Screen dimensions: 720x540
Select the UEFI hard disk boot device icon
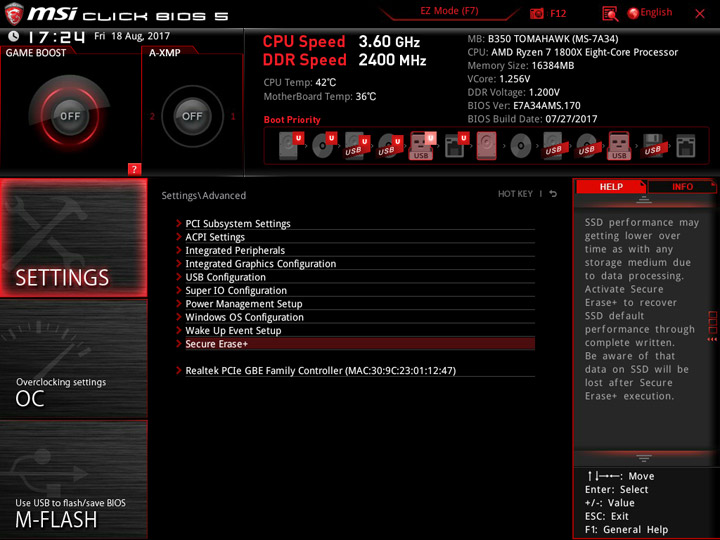coord(291,146)
